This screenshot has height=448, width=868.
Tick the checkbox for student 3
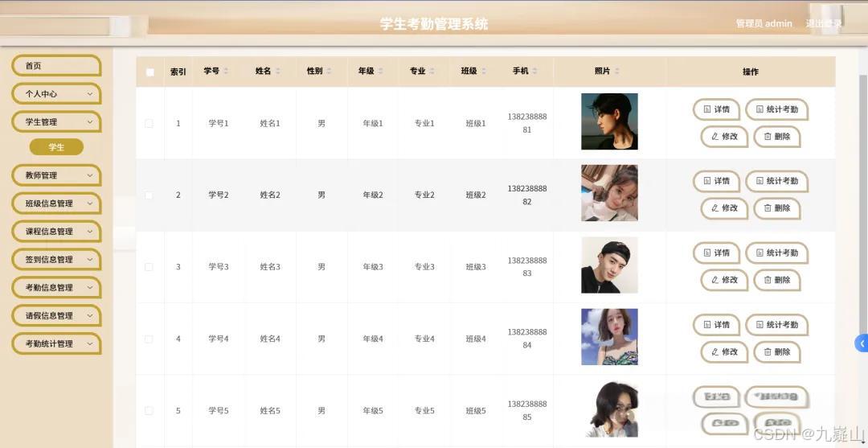(149, 267)
